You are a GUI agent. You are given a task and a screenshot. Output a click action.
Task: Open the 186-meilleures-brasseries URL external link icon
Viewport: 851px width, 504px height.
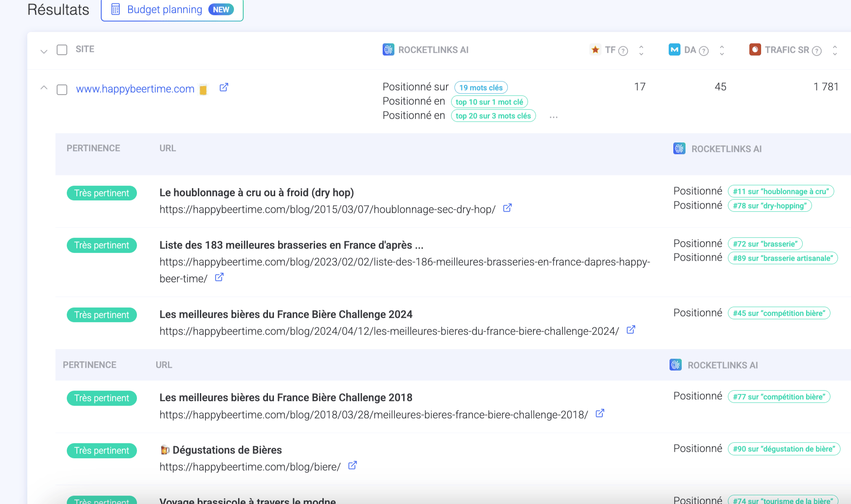[x=219, y=277]
